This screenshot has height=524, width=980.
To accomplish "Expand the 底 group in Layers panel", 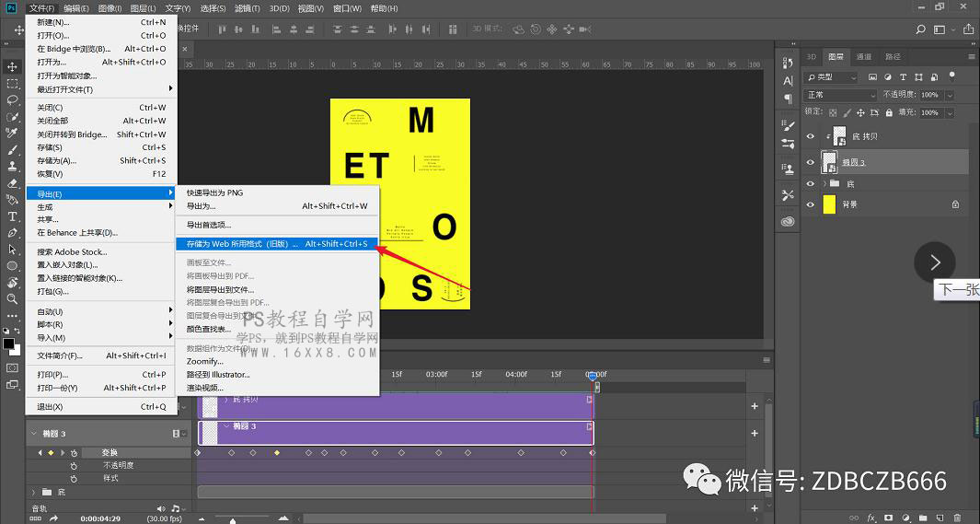I will (824, 184).
